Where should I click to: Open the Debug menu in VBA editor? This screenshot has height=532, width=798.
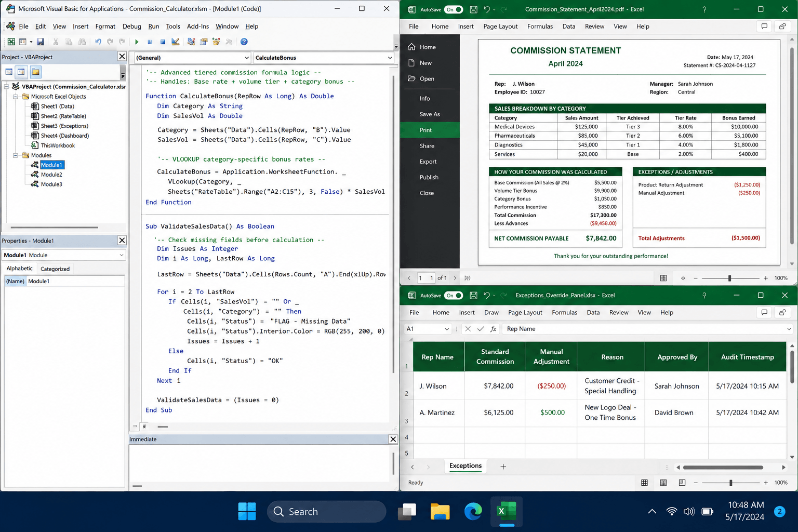[x=131, y=26]
